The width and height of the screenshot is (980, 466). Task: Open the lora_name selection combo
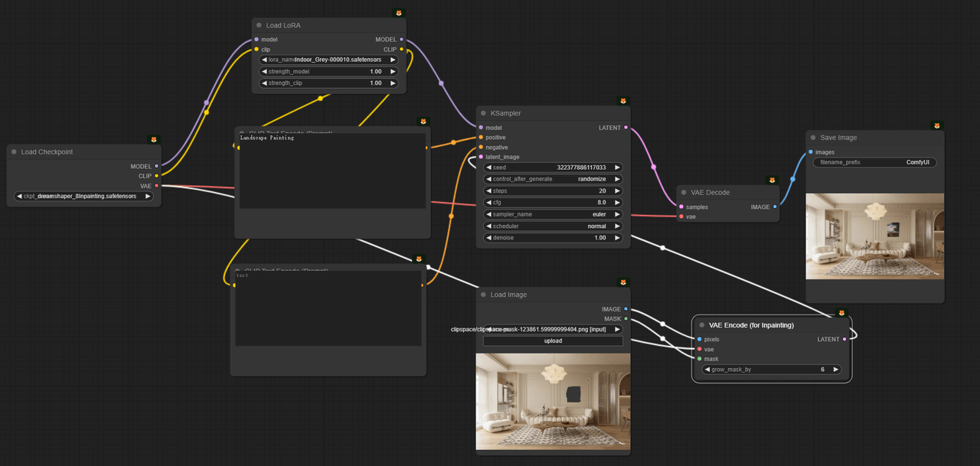click(x=329, y=60)
